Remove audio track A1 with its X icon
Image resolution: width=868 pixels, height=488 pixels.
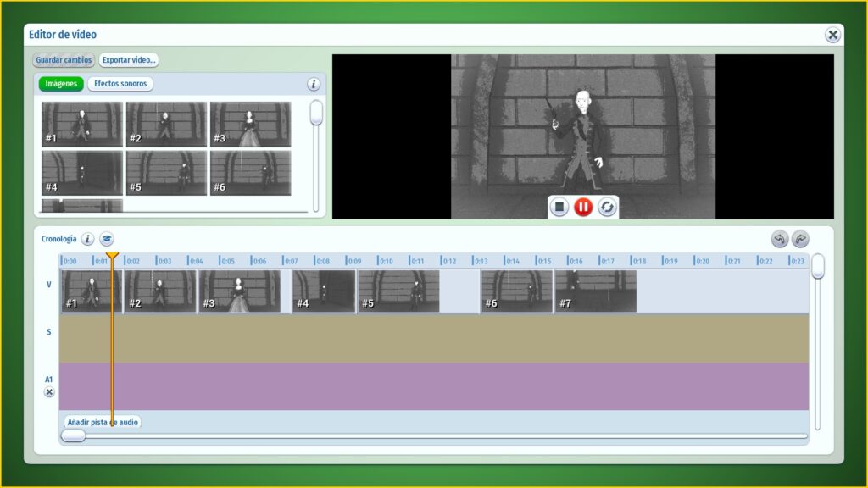pos(49,392)
